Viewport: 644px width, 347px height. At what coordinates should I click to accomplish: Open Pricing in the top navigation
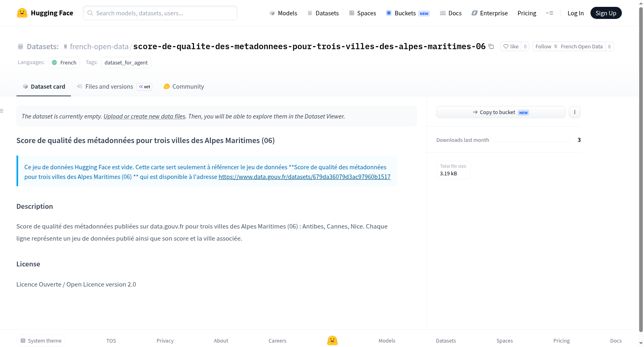527,13
